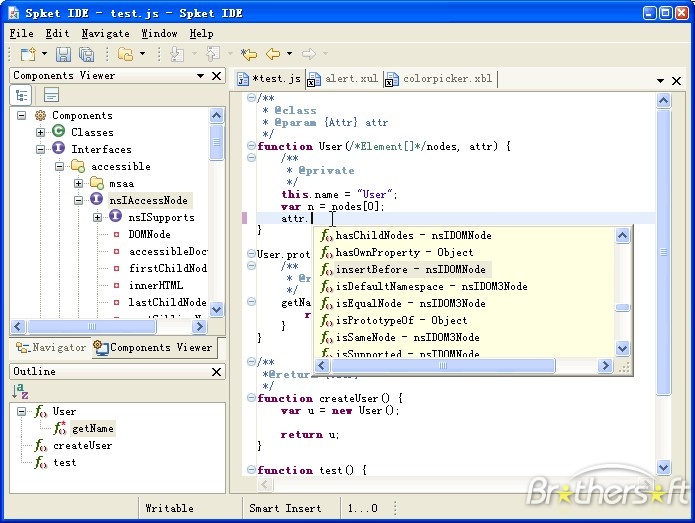Select the *test.js editor tab

pos(270,79)
